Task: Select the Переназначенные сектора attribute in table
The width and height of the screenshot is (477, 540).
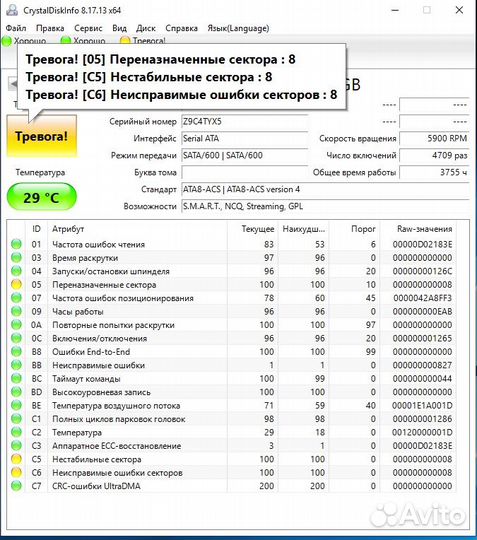Action: [x=104, y=285]
